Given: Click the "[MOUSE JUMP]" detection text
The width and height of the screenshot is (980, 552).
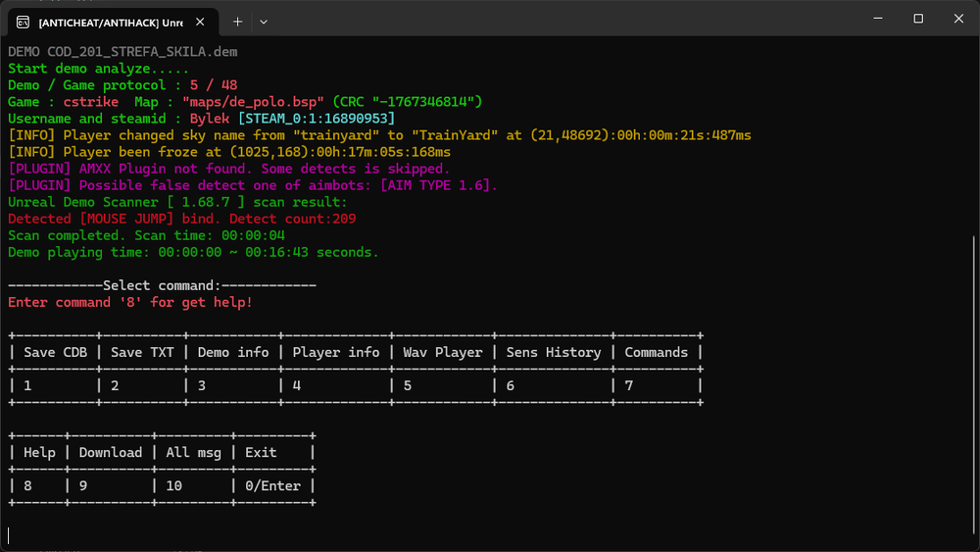Looking at the screenshot, I should tap(126, 219).
